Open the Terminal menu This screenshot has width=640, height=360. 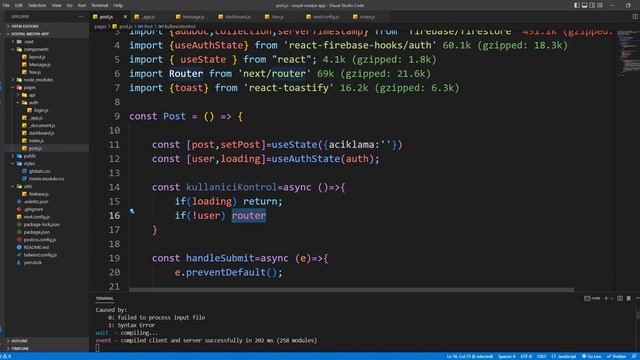(x=100, y=5)
